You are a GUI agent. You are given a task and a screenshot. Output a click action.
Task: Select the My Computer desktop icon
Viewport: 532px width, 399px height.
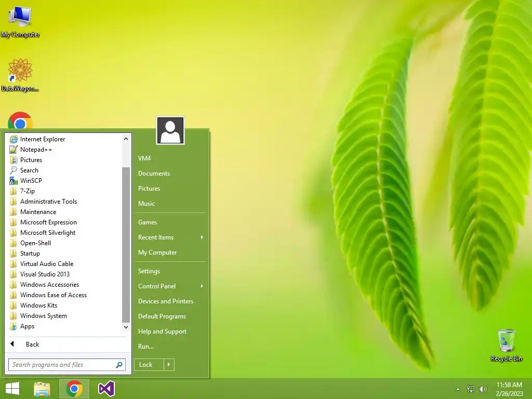tap(20, 22)
